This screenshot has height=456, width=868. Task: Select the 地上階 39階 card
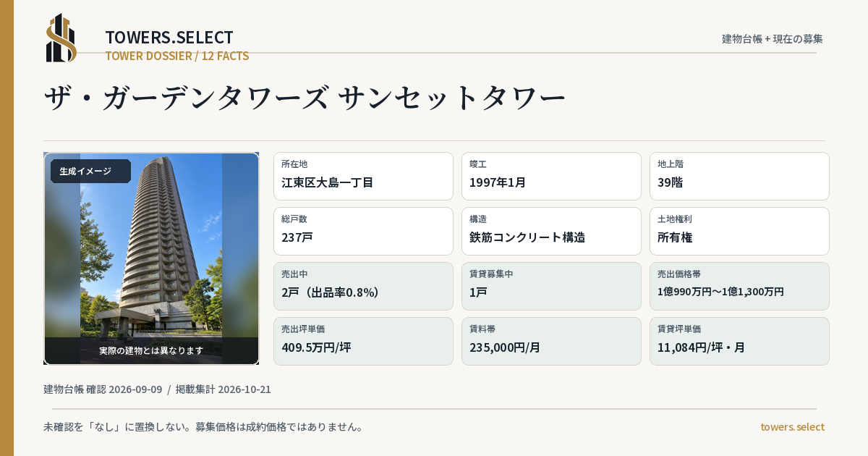click(739, 176)
